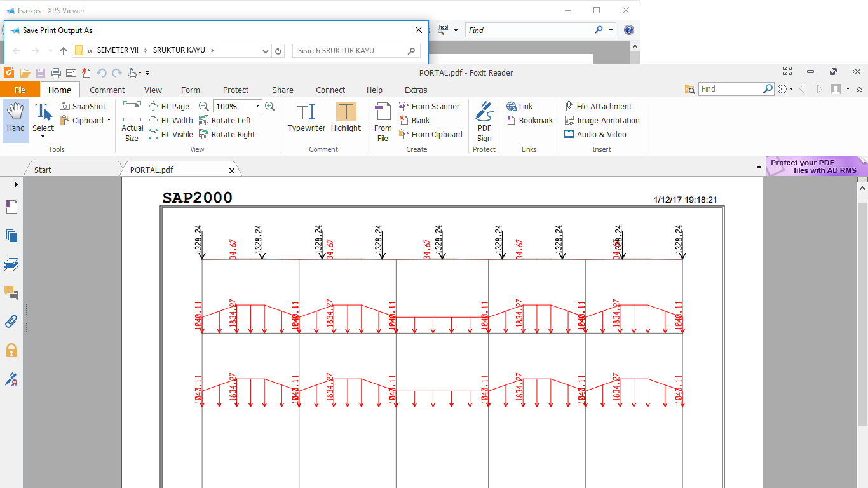Switch to the Comment ribbon tab
The width and height of the screenshot is (868, 488).
click(107, 90)
